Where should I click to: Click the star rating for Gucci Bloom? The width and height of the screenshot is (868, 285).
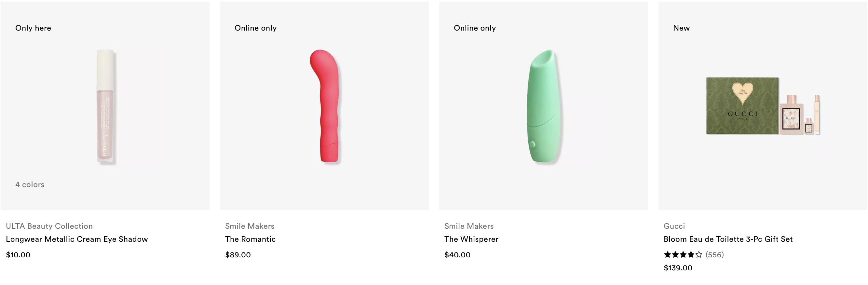[683, 255]
